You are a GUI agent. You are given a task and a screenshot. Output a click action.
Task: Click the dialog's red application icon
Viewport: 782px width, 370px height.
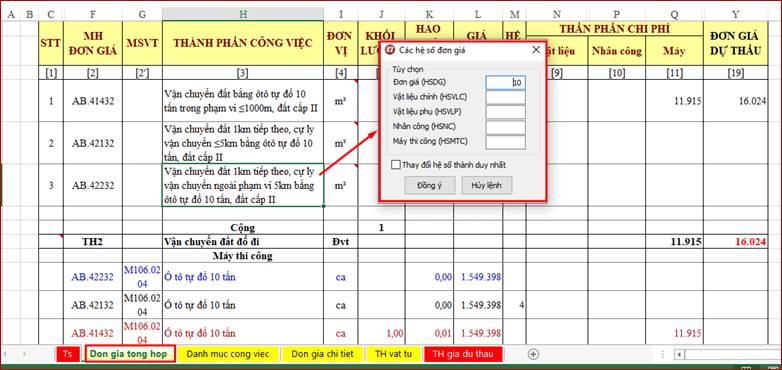click(391, 50)
